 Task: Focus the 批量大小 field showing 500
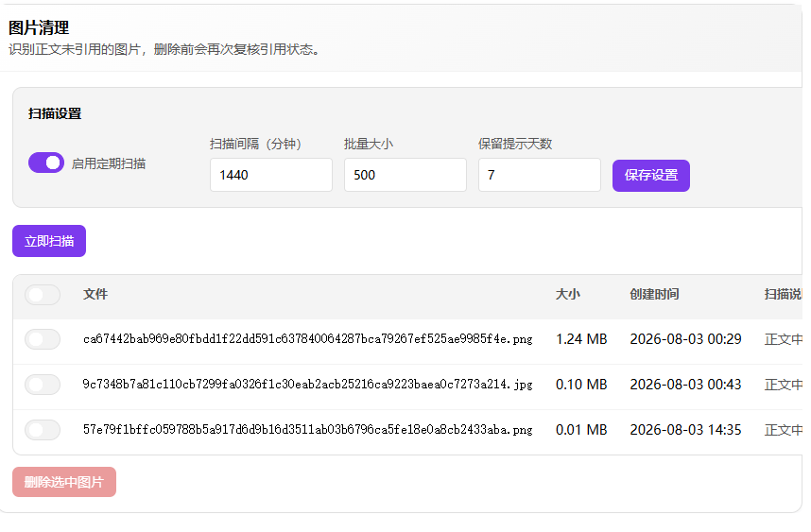(x=405, y=175)
